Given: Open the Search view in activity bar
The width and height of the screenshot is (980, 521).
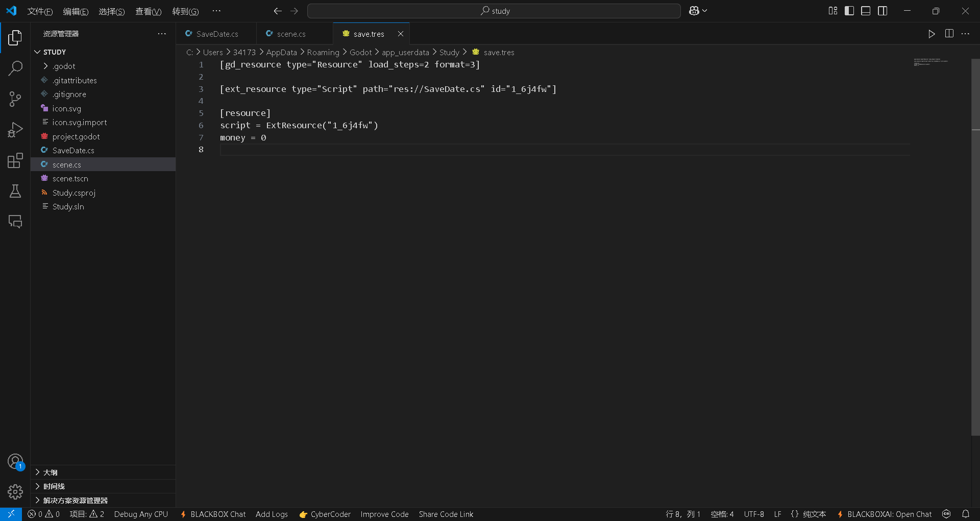Looking at the screenshot, I should pyautogui.click(x=15, y=68).
